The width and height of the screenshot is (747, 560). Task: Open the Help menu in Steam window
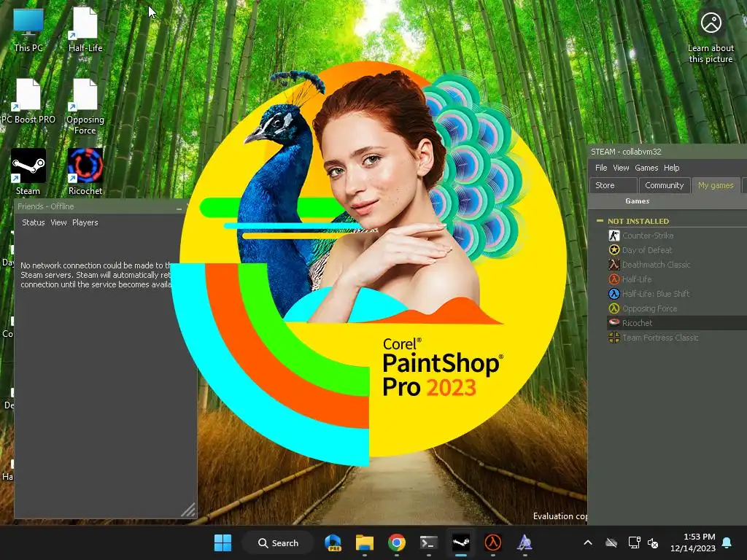pos(672,168)
